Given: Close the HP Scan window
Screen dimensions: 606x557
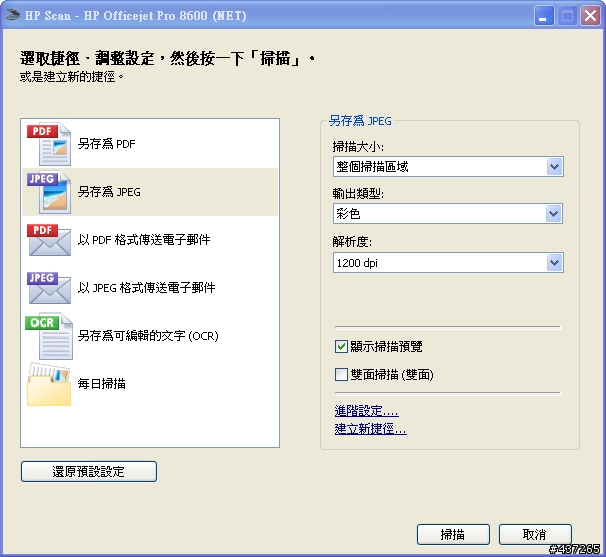Looking at the screenshot, I should (x=590, y=16).
